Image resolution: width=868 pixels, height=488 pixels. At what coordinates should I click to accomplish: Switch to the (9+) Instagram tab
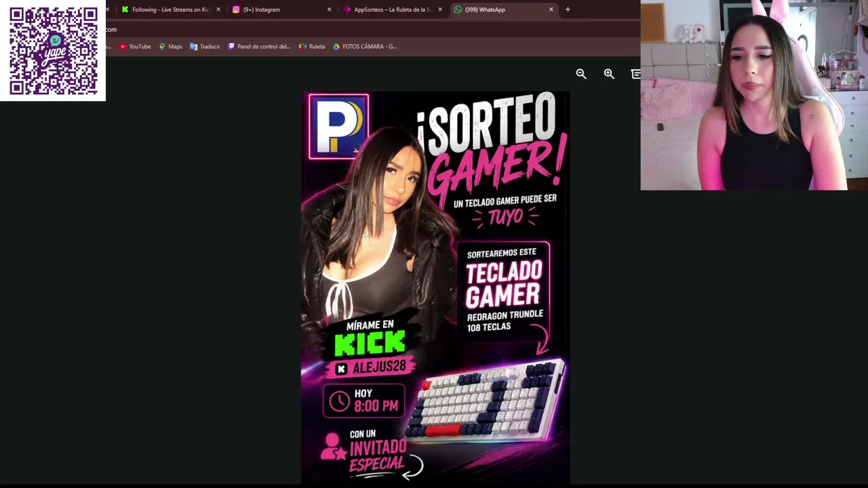click(281, 9)
